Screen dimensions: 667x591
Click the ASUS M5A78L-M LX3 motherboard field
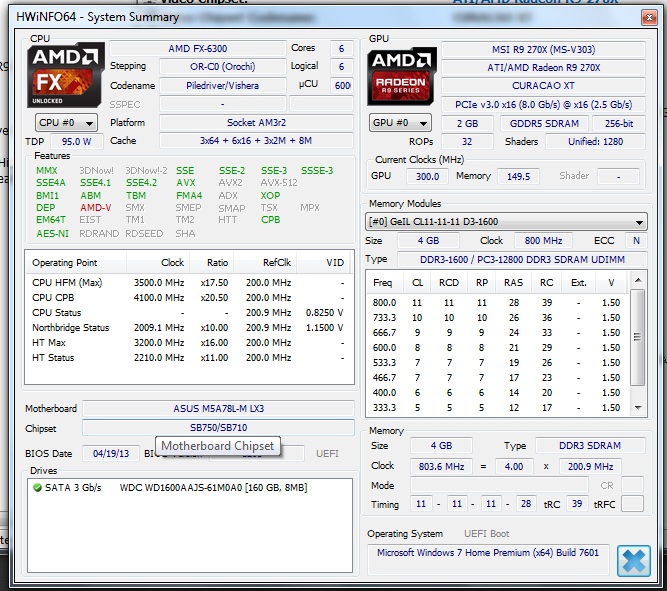coord(219,408)
